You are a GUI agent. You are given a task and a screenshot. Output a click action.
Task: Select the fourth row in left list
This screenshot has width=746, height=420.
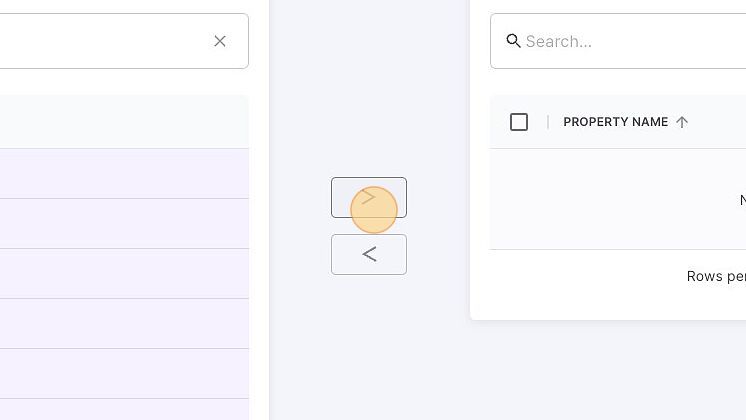pos(124,323)
